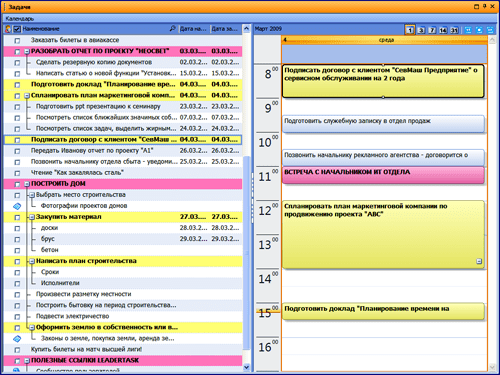This screenshot has width=500, height=375.
Task: Select the 14-day calendar view icon
Action: [443, 30]
